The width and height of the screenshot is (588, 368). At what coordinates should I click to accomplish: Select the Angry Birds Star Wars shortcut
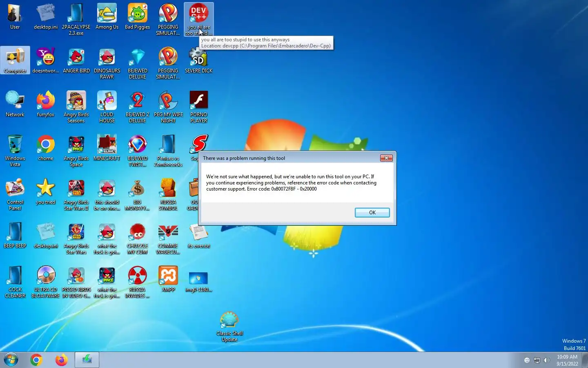point(76,238)
